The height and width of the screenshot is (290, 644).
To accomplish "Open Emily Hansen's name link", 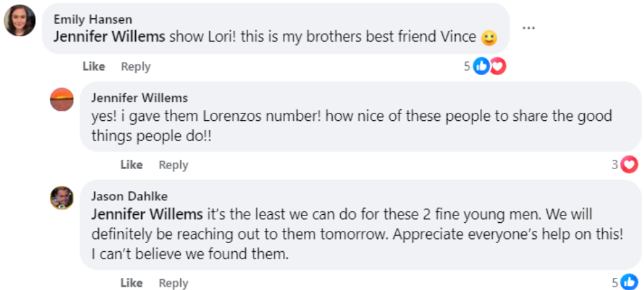I will (93, 19).
